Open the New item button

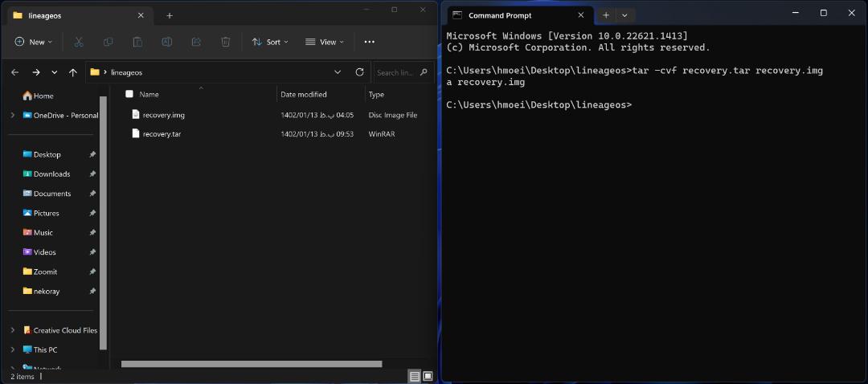click(x=33, y=42)
